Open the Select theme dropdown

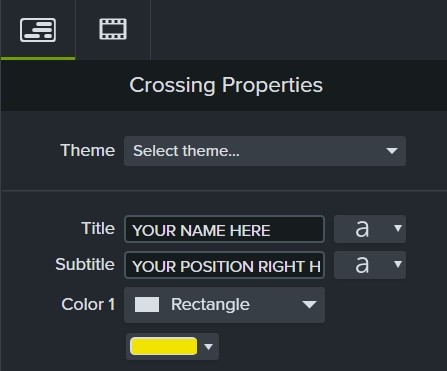tap(265, 151)
